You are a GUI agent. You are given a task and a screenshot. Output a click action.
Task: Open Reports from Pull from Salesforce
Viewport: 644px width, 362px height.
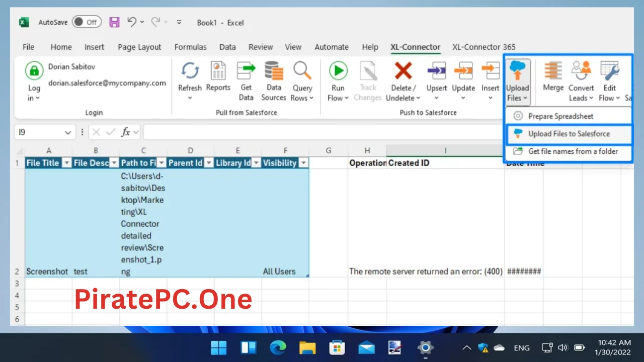pos(218,71)
